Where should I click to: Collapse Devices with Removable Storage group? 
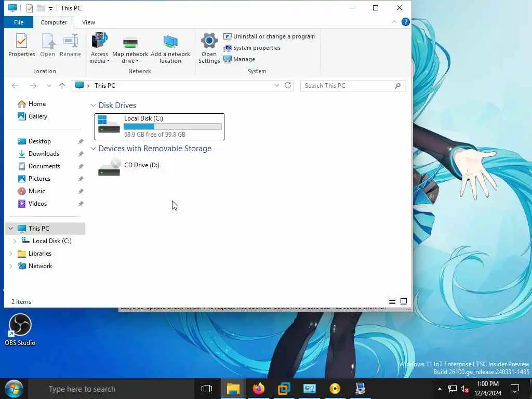[93, 149]
